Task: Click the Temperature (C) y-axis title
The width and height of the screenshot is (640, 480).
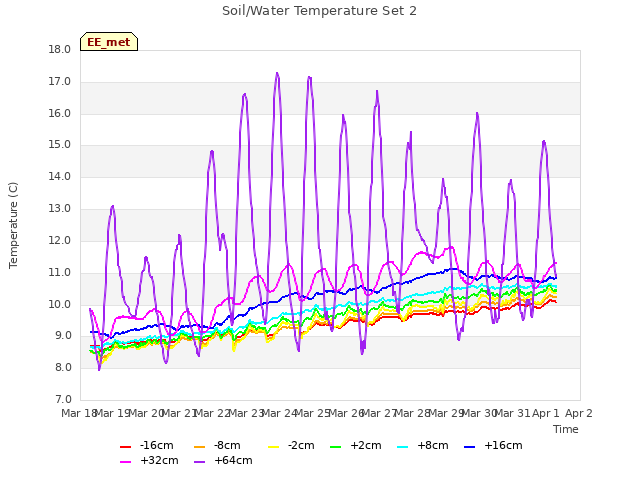Action: click(13, 225)
